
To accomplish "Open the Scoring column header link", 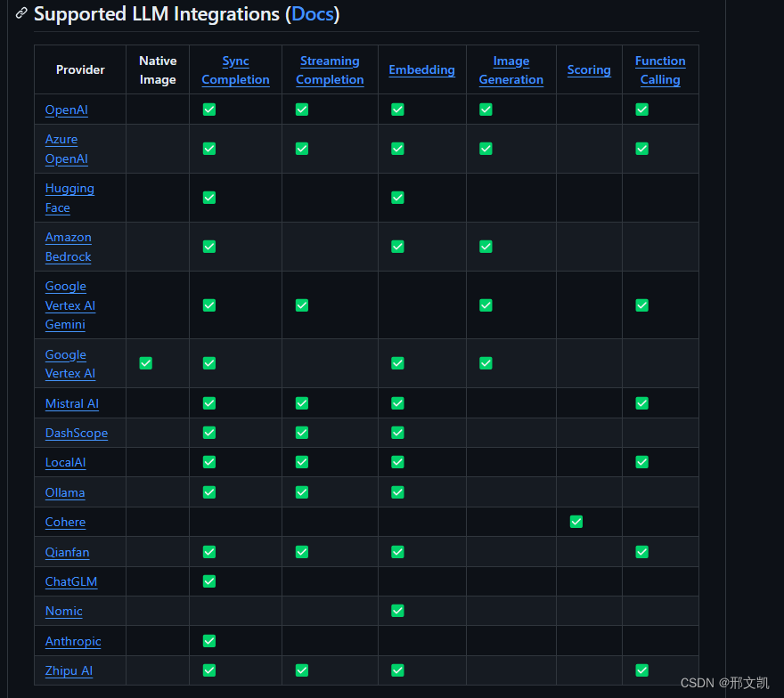I will [x=589, y=69].
